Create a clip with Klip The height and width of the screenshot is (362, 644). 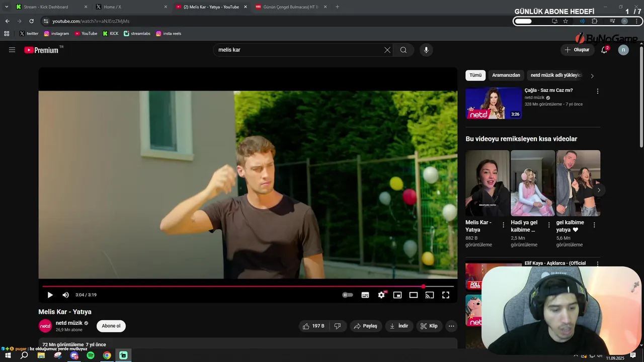tap(429, 326)
